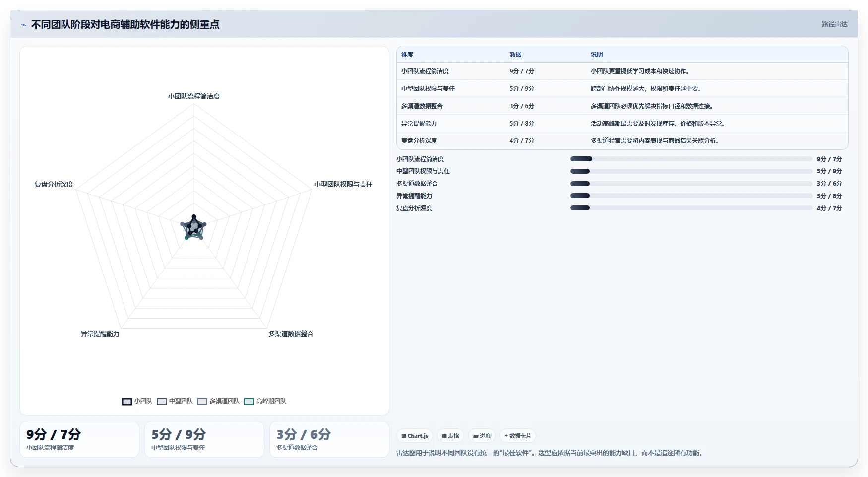Click the 数据 table column header
The image size is (868, 477).
pos(515,55)
